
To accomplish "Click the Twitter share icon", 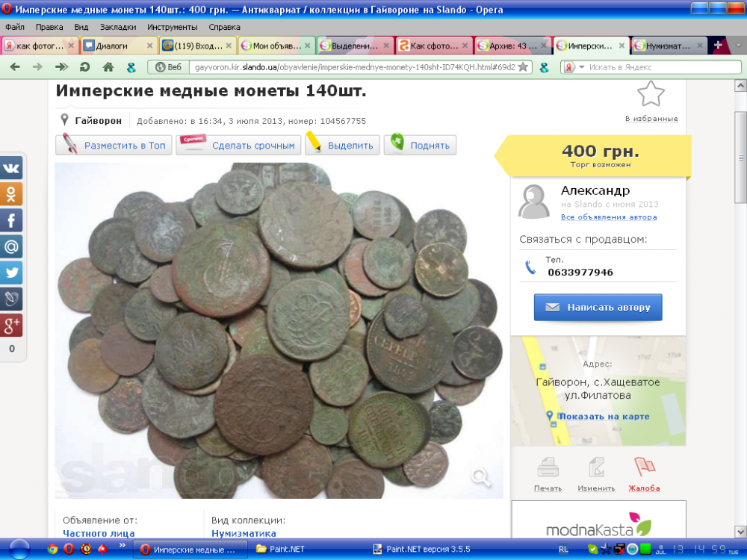I will (x=11, y=273).
